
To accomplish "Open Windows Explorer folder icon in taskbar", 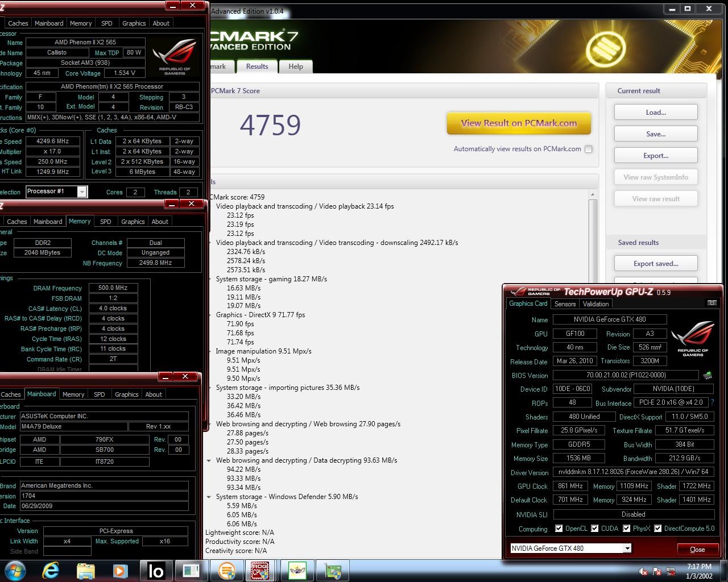I will [85, 571].
